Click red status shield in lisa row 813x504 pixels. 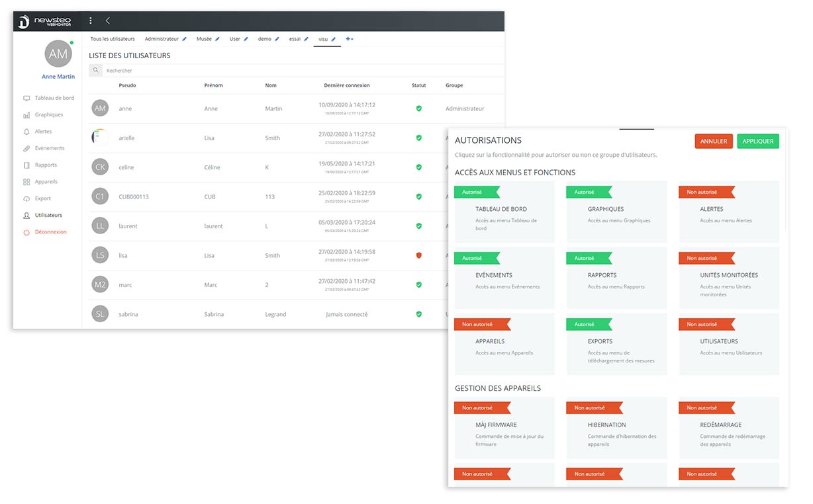coord(418,255)
